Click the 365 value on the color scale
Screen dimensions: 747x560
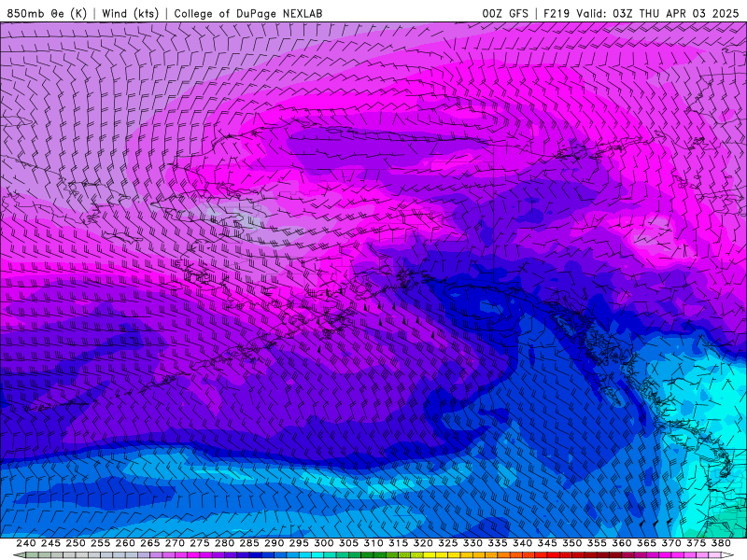click(x=646, y=543)
